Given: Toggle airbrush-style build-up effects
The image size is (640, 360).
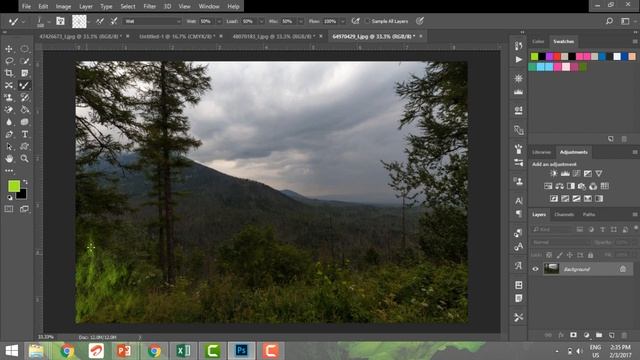Looking at the screenshot, I should (356, 21).
